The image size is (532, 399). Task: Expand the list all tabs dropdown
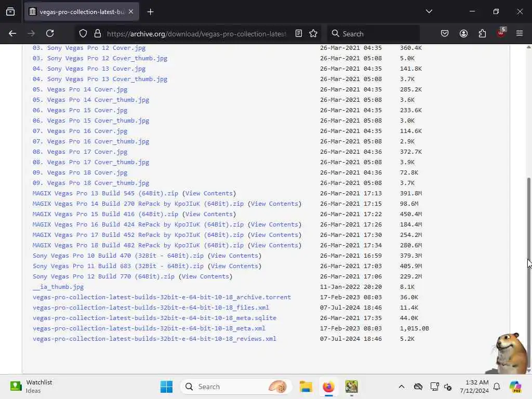(429, 11)
